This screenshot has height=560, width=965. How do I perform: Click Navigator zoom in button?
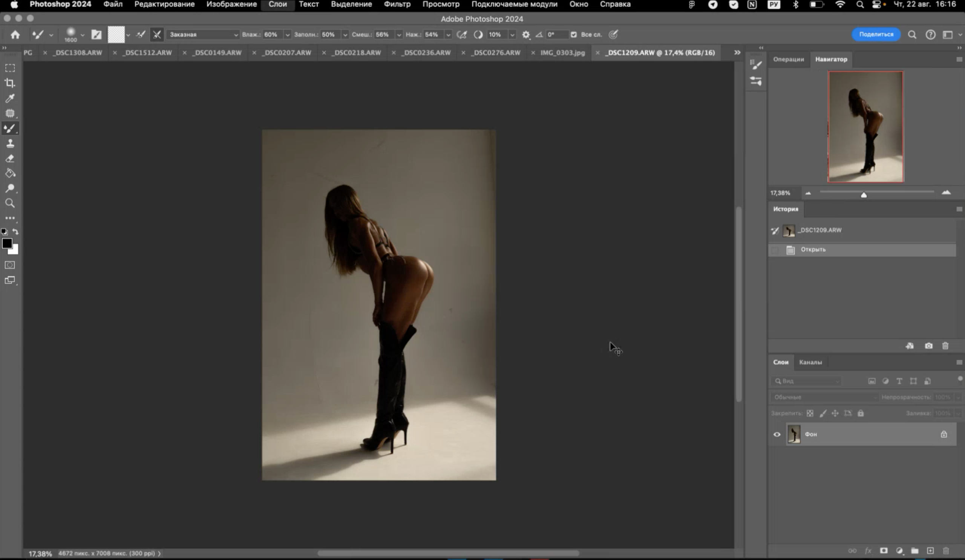pyautogui.click(x=946, y=193)
